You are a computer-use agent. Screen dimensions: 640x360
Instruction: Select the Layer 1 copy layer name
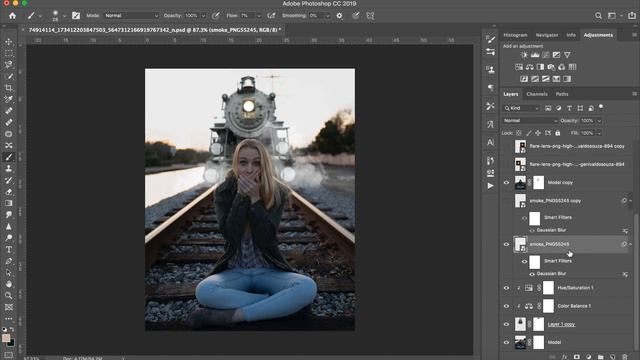(561, 324)
